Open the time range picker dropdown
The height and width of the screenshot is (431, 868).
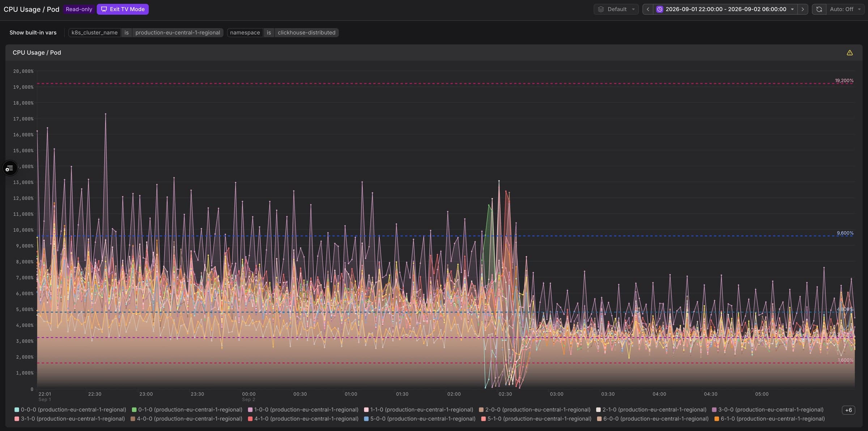(725, 9)
